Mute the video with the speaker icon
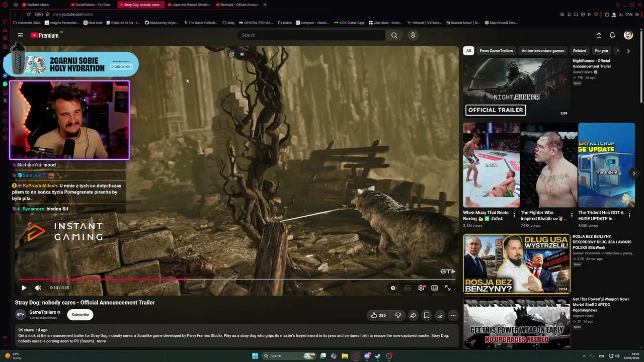Image resolution: width=644 pixels, height=362 pixels. [38, 288]
